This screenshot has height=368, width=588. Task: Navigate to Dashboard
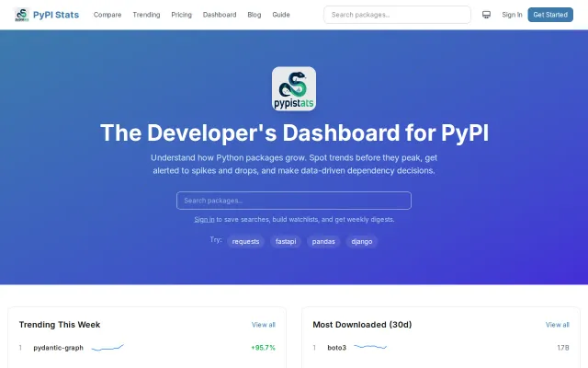point(220,15)
